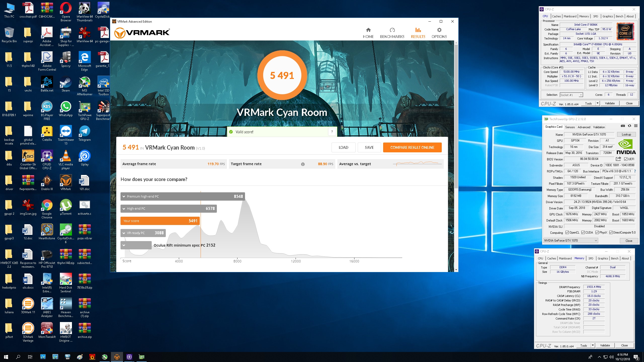Click the VRMark scrollbar down arrow
The height and width of the screenshot is (362, 644).
(x=456, y=270)
